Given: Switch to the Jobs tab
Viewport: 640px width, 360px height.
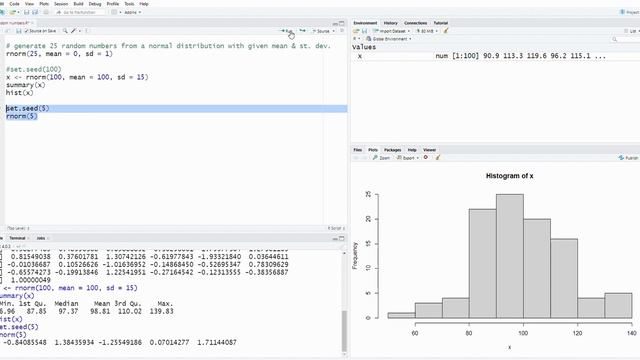Looking at the screenshot, I should (x=41, y=238).
